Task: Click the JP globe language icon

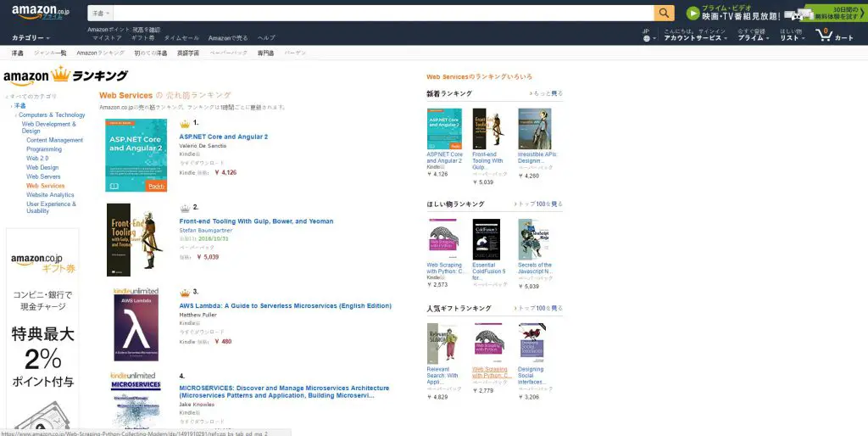Action: 646,37
